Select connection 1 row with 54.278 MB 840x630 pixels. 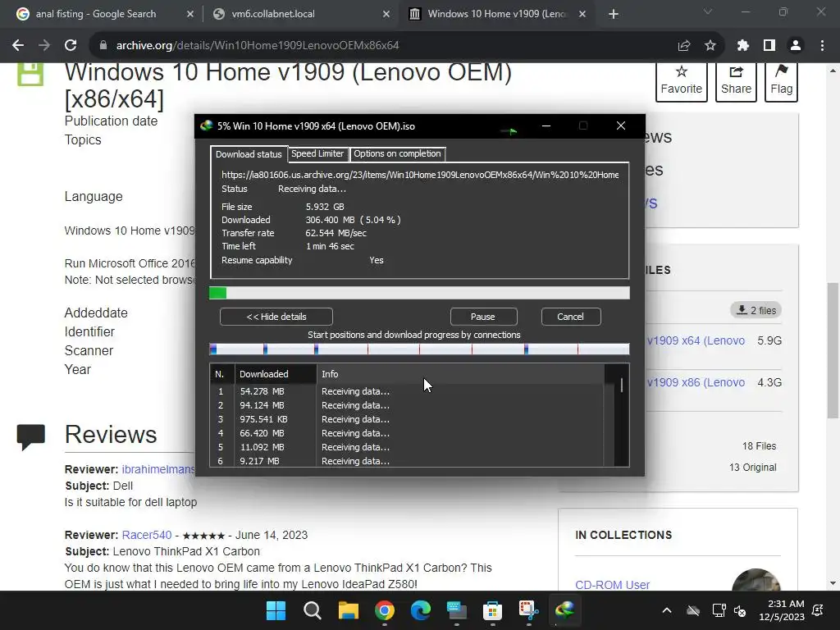pyautogui.click(x=407, y=391)
